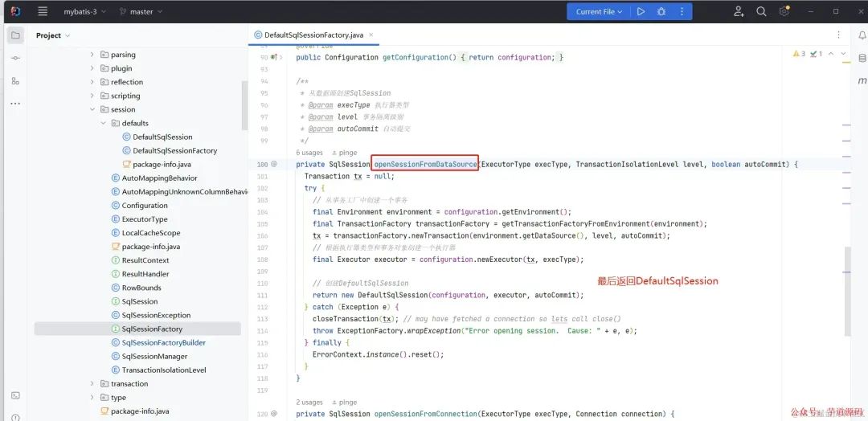
Task: Open editor tab options menu
Action: point(838,35)
